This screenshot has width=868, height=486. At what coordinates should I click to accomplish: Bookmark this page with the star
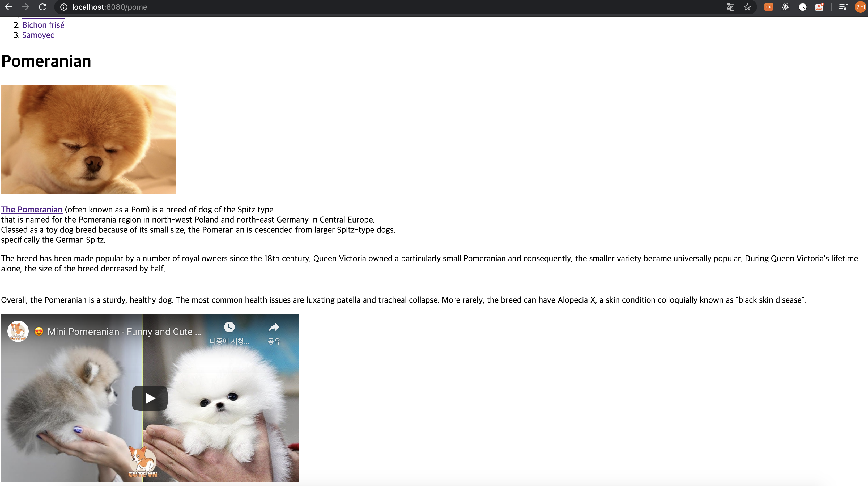point(747,7)
